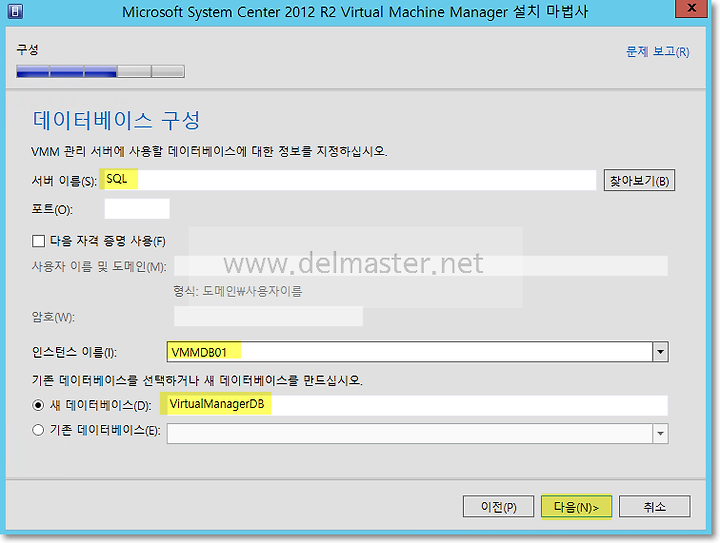Click the VMM 관리 서버 instruction text
This screenshot has width=720, height=543.
pos(209,151)
